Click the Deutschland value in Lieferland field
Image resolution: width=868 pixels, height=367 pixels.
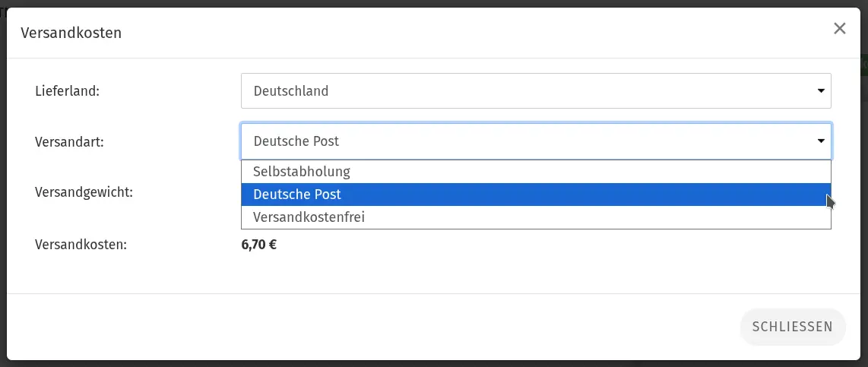click(x=290, y=90)
